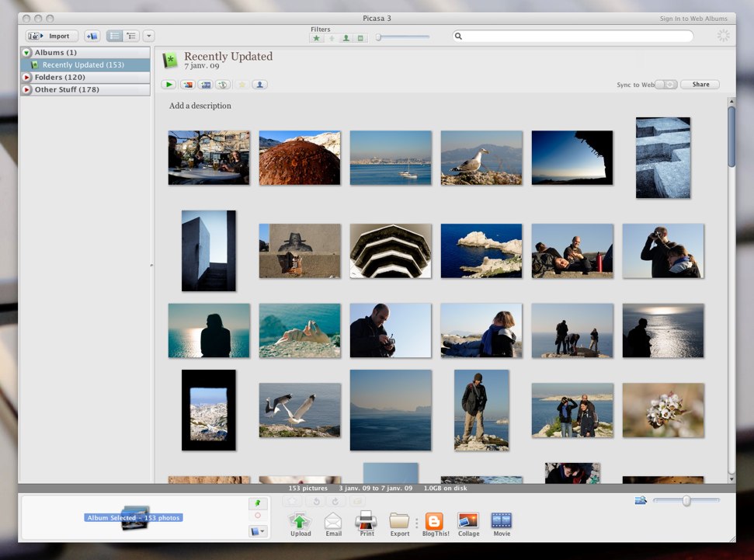The image size is (754, 560).
Task: Select Recently Updated (153) album
Action: pyautogui.click(x=85, y=65)
